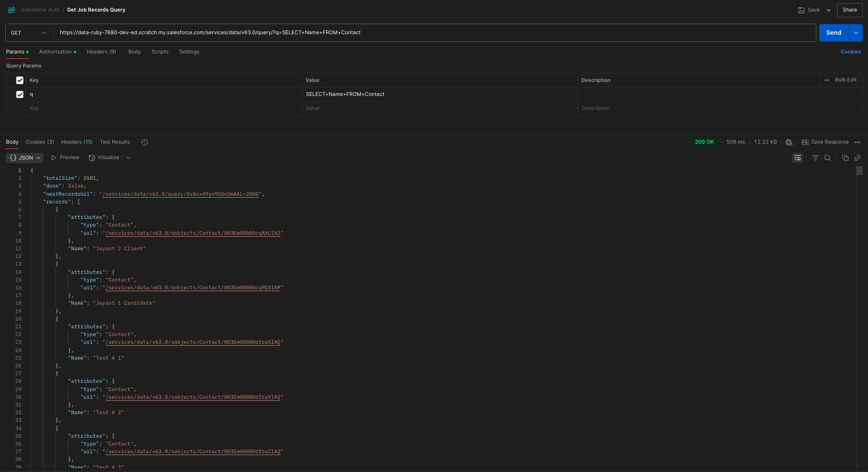Switch to the Authorization tab
The image size is (868, 472).
(57, 52)
